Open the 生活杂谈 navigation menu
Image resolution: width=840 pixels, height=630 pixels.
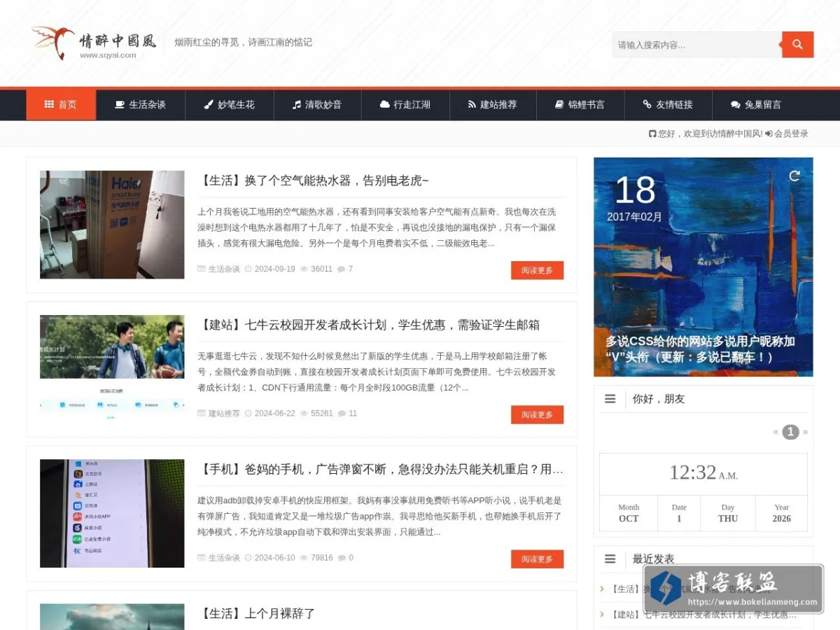pyautogui.click(x=140, y=105)
